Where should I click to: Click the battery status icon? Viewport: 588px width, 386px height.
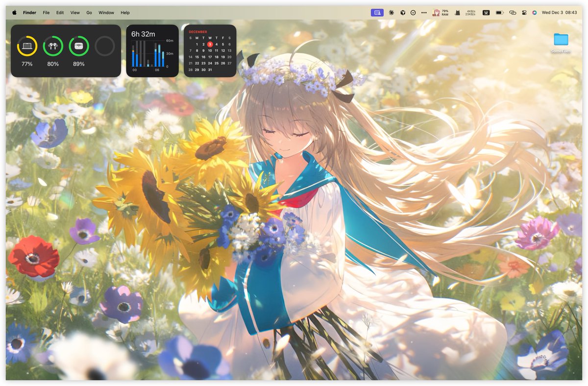click(499, 13)
